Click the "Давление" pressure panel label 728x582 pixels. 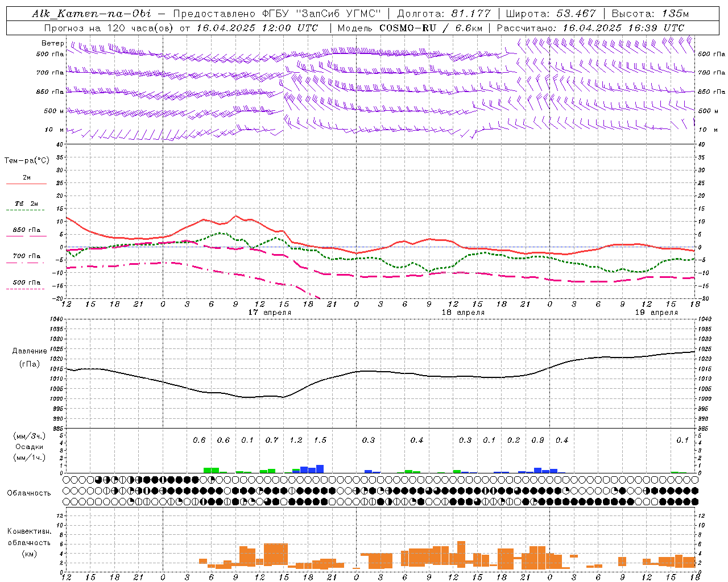click(x=30, y=351)
